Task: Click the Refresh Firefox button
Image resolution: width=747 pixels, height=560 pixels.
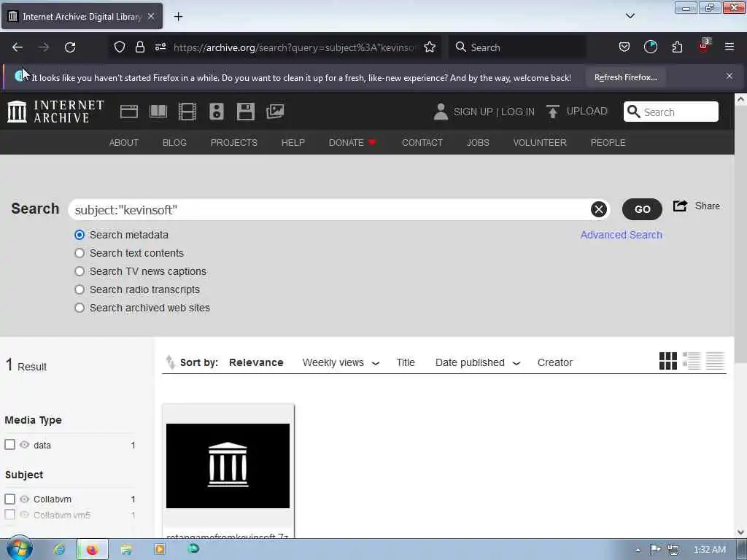Action: coord(625,77)
